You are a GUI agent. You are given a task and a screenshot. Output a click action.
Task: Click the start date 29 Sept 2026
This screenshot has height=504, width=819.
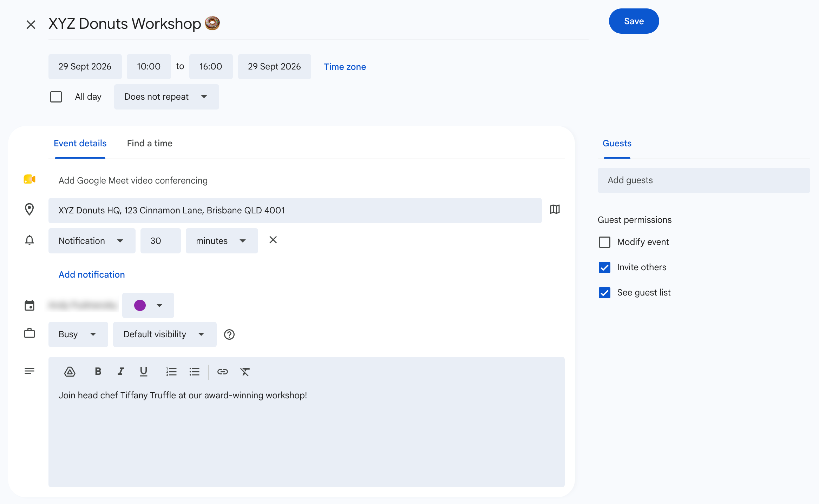[85, 67]
